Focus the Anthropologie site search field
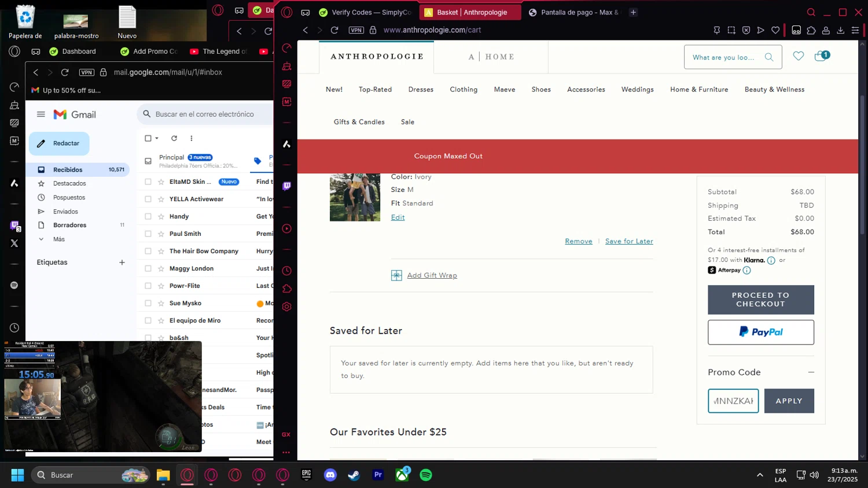 click(x=725, y=57)
